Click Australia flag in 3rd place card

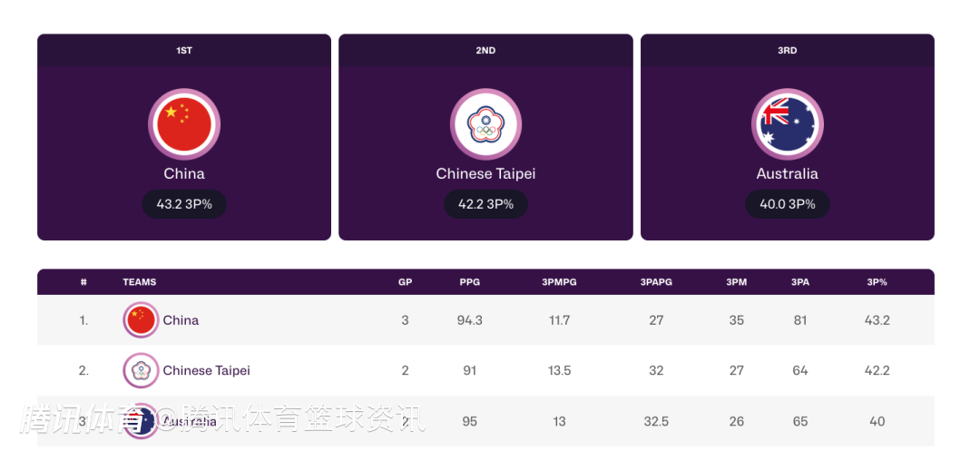787,124
